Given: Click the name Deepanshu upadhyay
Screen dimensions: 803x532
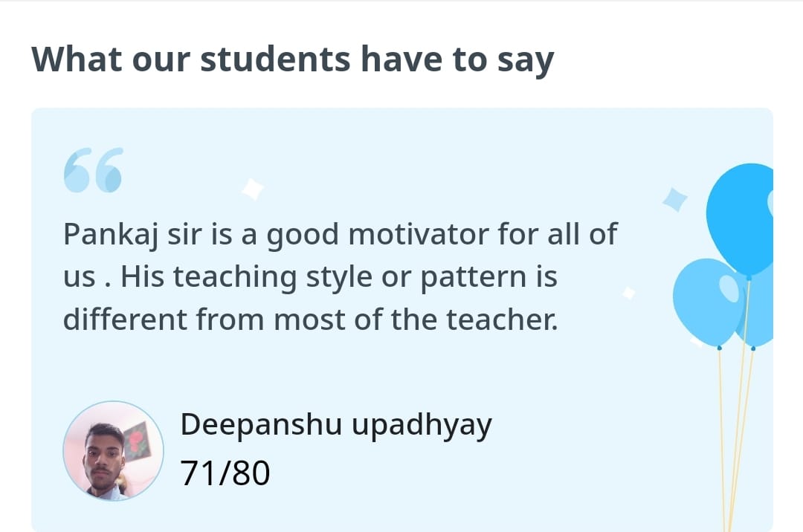Looking at the screenshot, I should (x=336, y=425).
